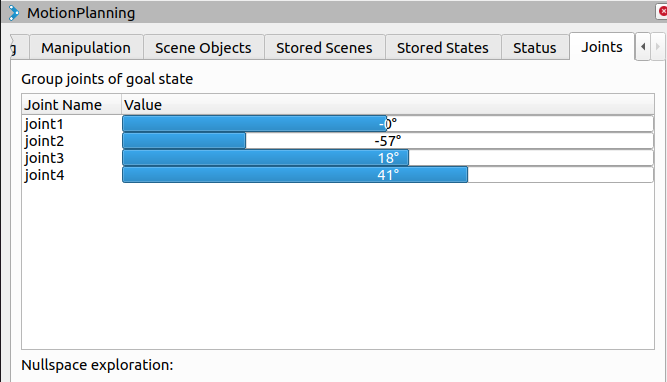Click the joint2 slider showing -57°
Screen dimensions: 667x382
(388, 141)
